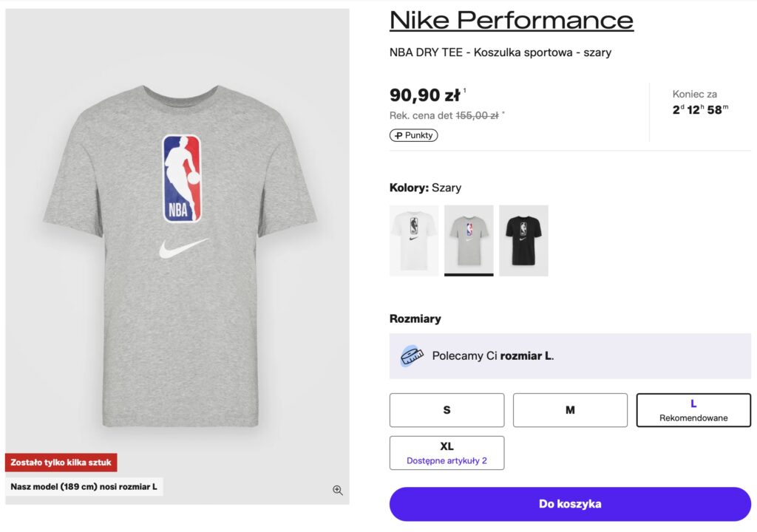Click the 90,90 zł price
Screen dimensions: 757x532
coord(425,95)
